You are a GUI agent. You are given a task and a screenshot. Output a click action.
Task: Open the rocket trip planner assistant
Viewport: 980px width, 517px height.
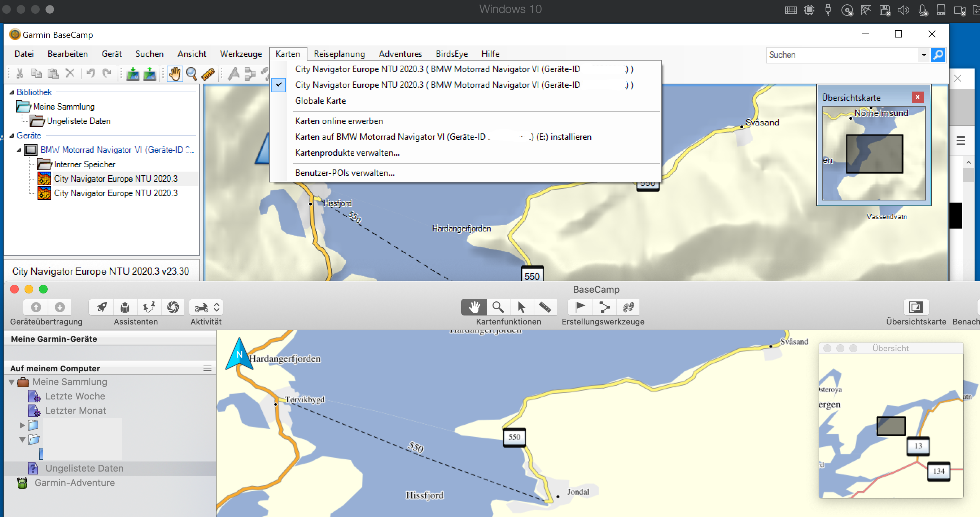pos(101,307)
